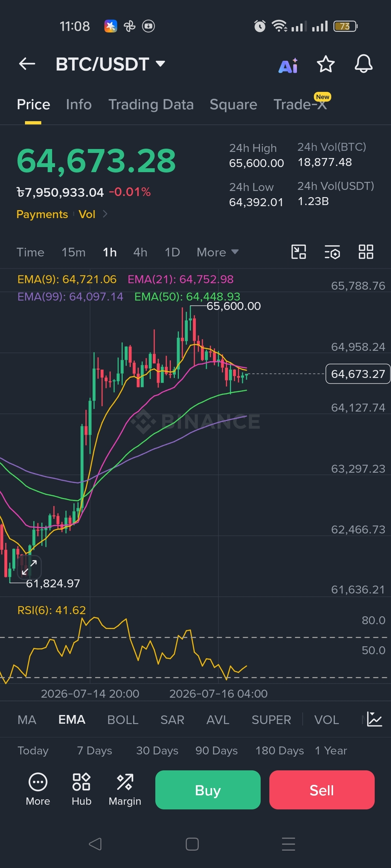Image resolution: width=391 pixels, height=868 pixels.
Task: Open price alert bell icon
Action: tap(363, 64)
